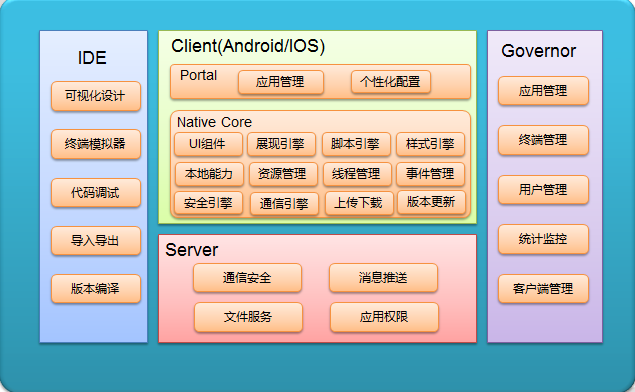Image resolution: width=635 pixels, height=392 pixels.
Task: Click the 统计监控 box
Action: 543,239
